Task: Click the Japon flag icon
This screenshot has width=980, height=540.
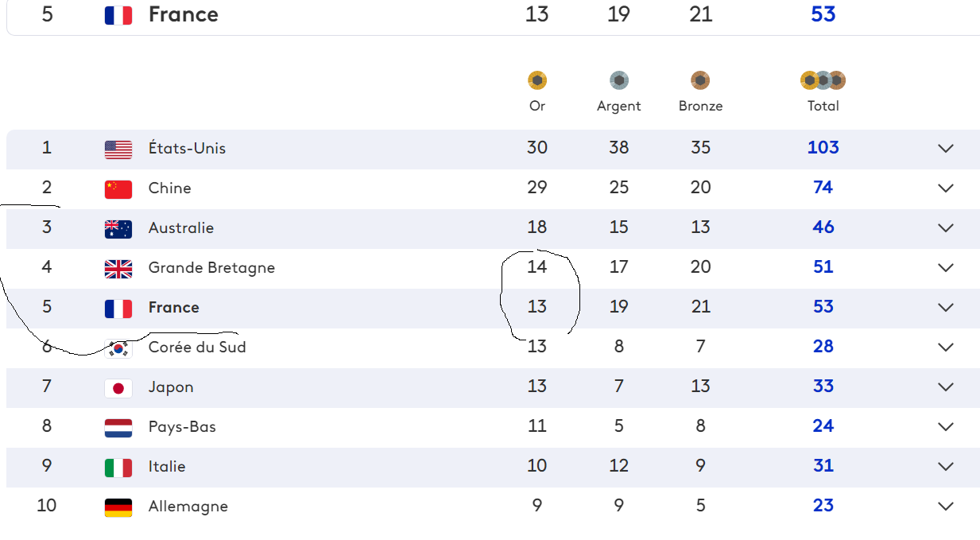Action: 118,388
